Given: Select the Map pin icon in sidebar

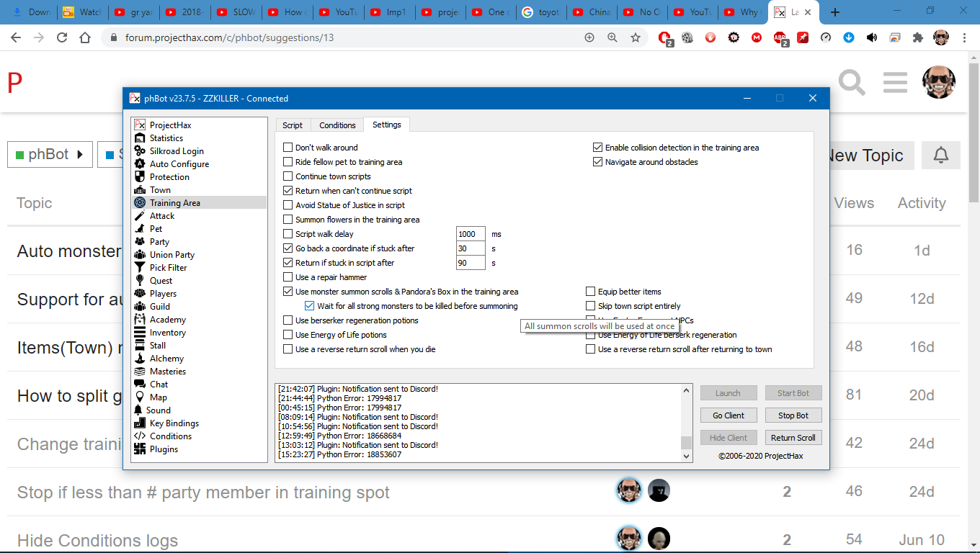Looking at the screenshot, I should pos(140,397).
